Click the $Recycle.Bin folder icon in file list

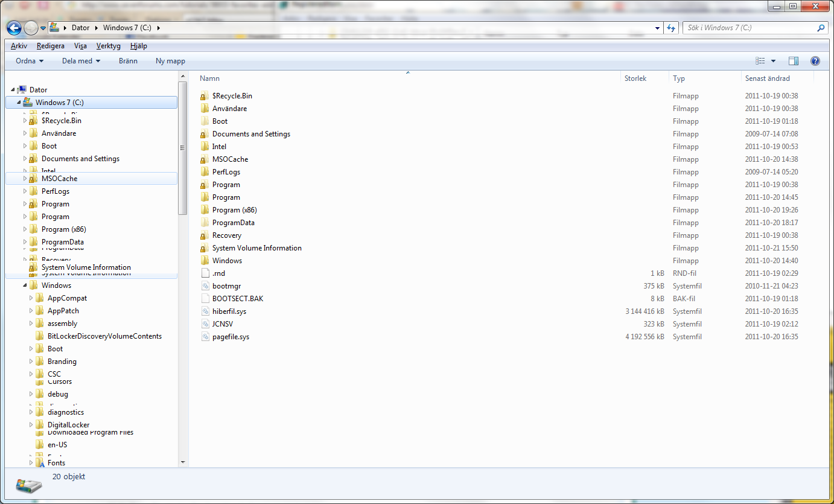click(205, 96)
